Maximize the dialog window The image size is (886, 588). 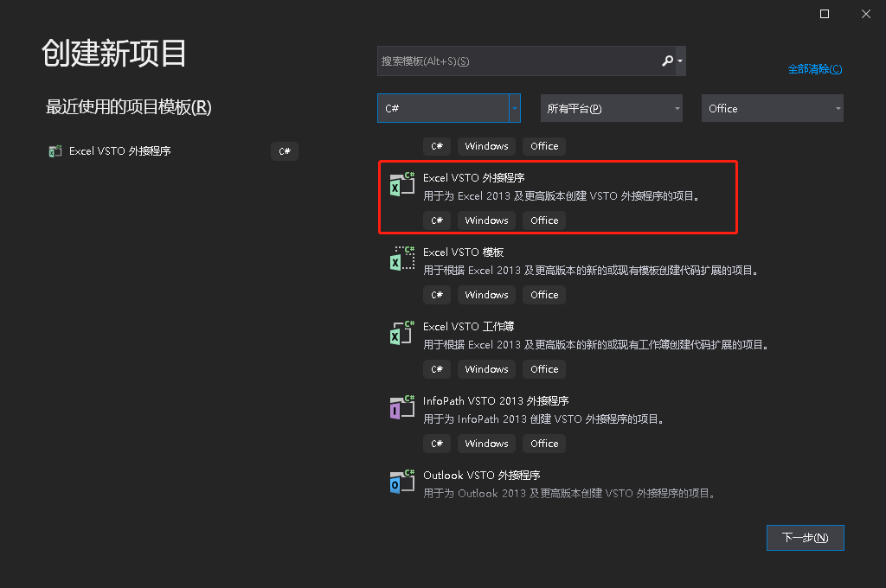coord(825,14)
